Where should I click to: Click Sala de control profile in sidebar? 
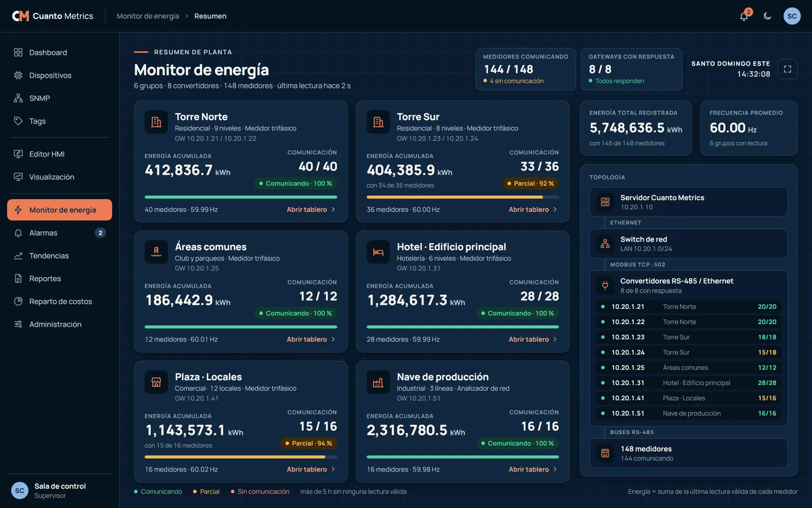pyautogui.click(x=59, y=490)
